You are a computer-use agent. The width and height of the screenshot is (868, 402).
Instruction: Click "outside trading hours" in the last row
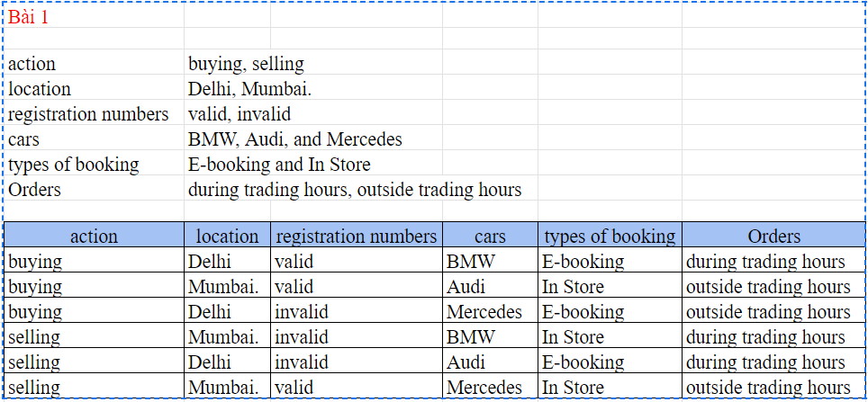coord(768,388)
